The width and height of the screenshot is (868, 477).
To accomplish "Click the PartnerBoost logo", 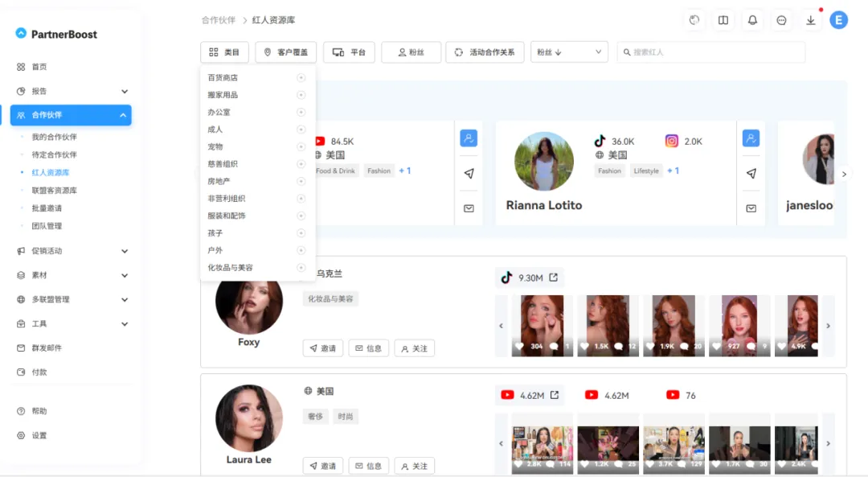I will coord(56,34).
